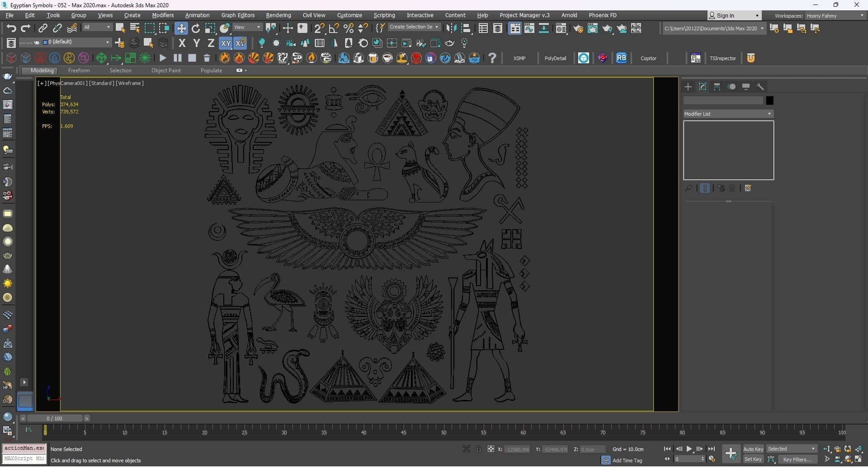Toggle the 2D/3D Snaps button

pos(319,28)
